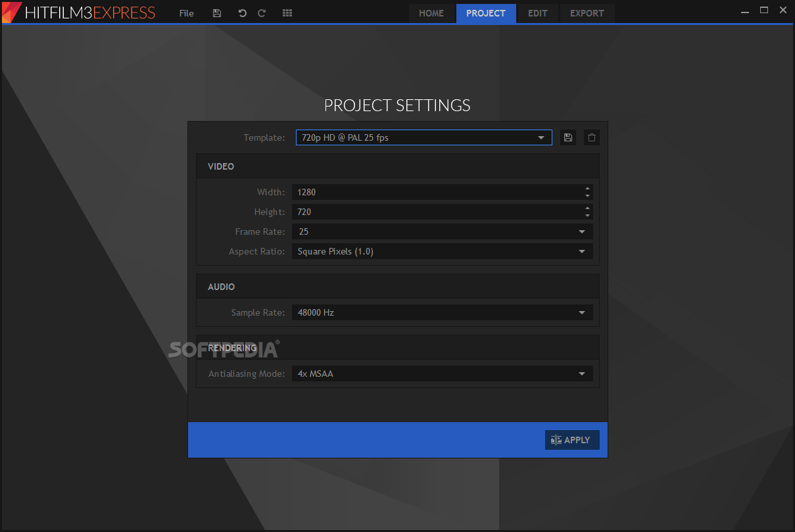Click the Antialiasing Mode label
This screenshot has width=795, height=532.
247,374
